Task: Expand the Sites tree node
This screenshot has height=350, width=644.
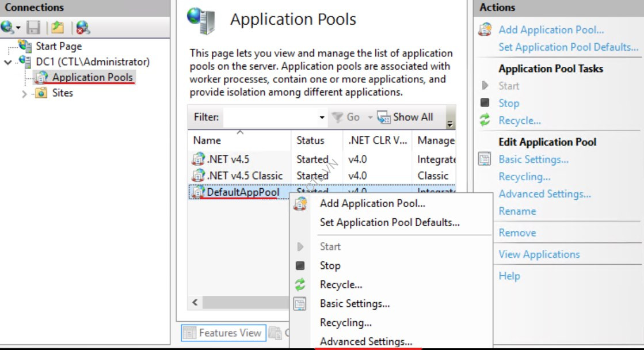Action: 24,93
